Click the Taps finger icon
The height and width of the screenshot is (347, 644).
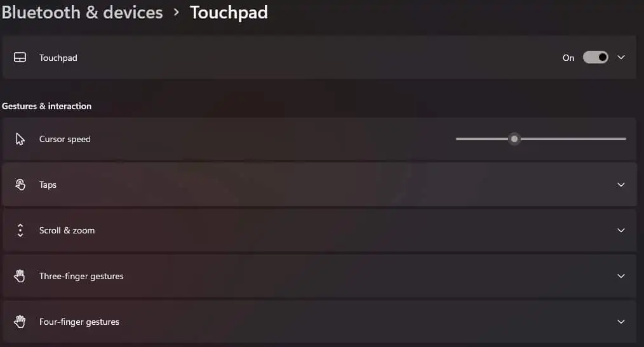pos(20,185)
